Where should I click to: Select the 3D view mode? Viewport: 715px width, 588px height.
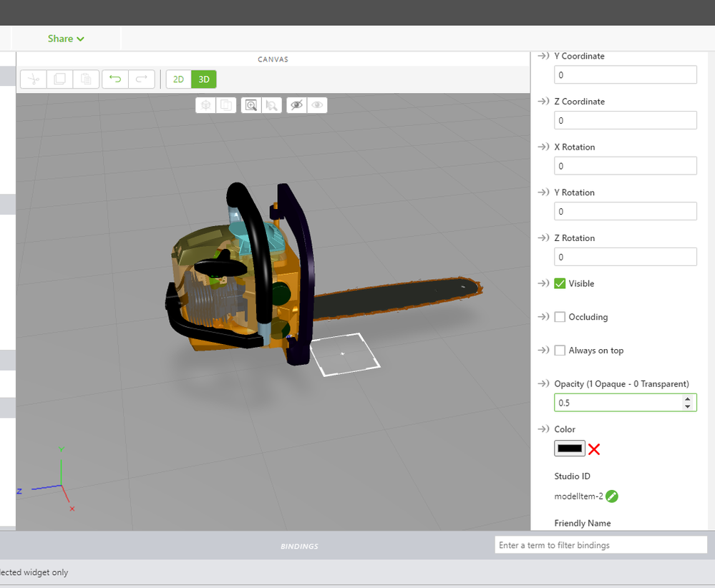[x=204, y=79]
